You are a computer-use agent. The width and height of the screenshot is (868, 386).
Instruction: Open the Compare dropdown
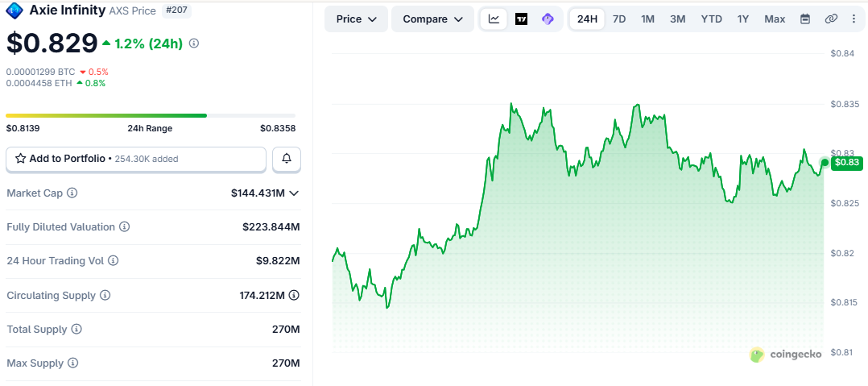pyautogui.click(x=433, y=19)
